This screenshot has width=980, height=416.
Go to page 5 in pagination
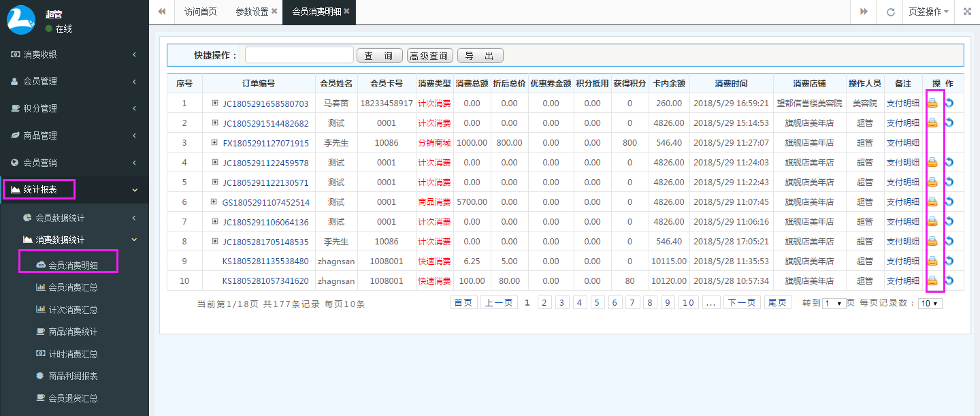coord(598,303)
